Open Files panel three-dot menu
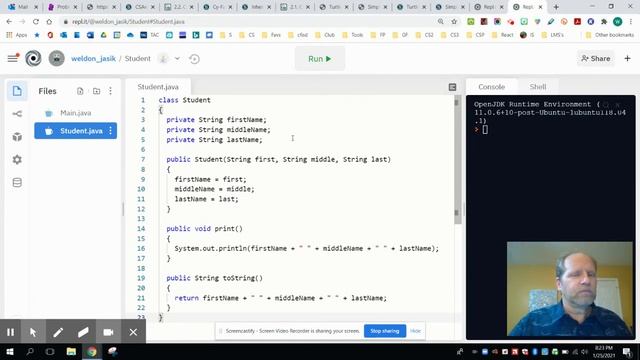Viewport: 640px width, 360px height. tap(111, 91)
